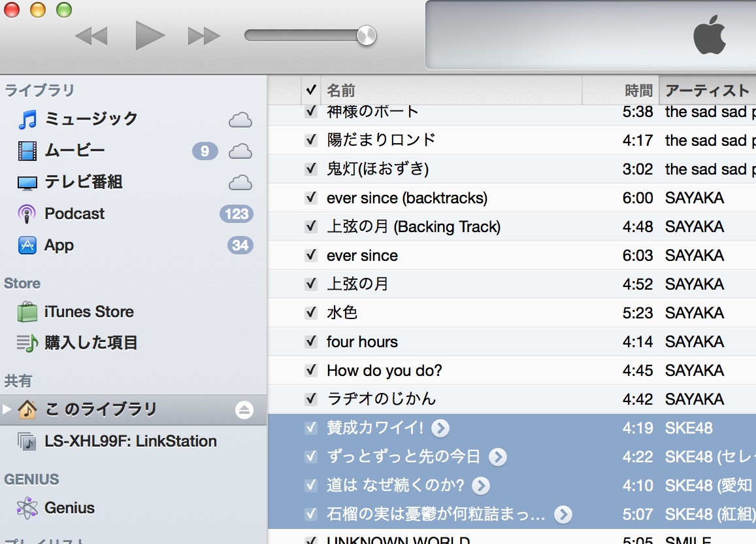Select the home sharing house icon
Viewport: 756px width, 544px height.
tap(27, 409)
